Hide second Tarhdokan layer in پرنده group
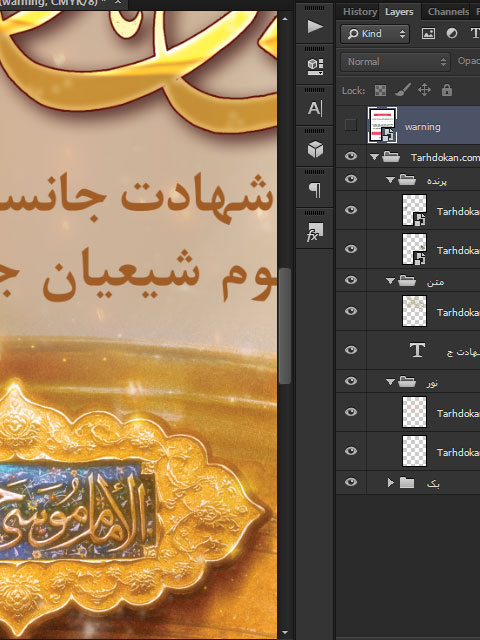This screenshot has height=640, width=480. (x=351, y=249)
